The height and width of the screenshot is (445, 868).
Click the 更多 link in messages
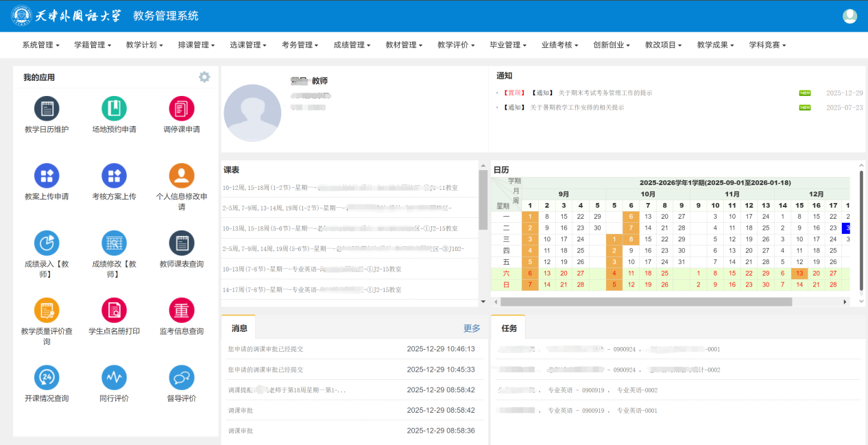[472, 328]
